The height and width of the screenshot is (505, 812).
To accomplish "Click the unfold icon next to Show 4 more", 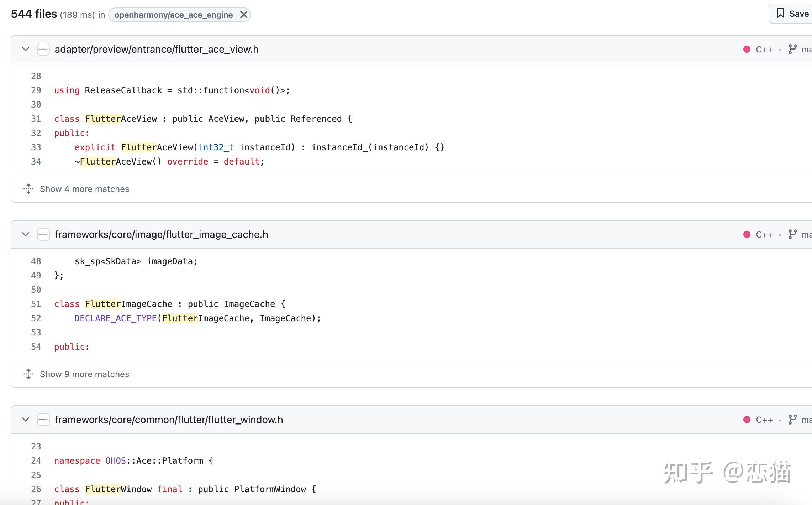I will (28, 189).
